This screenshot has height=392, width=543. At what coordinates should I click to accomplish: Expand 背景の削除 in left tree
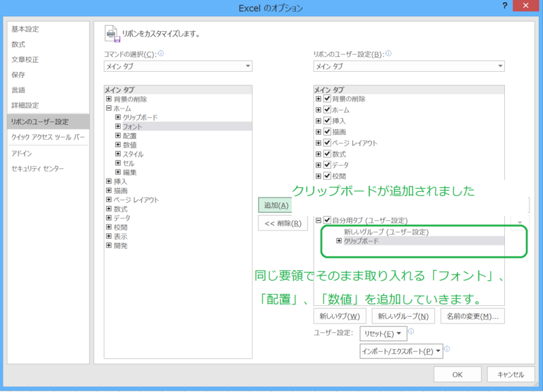[x=109, y=99]
